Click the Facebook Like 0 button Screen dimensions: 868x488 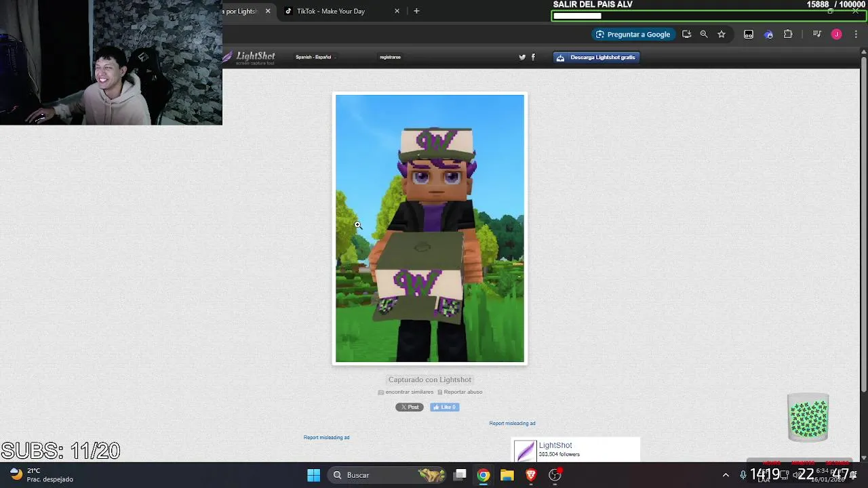pyautogui.click(x=445, y=407)
